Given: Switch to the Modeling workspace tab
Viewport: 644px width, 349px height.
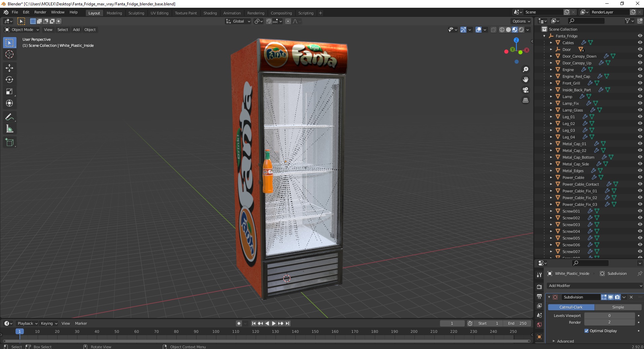Looking at the screenshot, I should 114,13.
